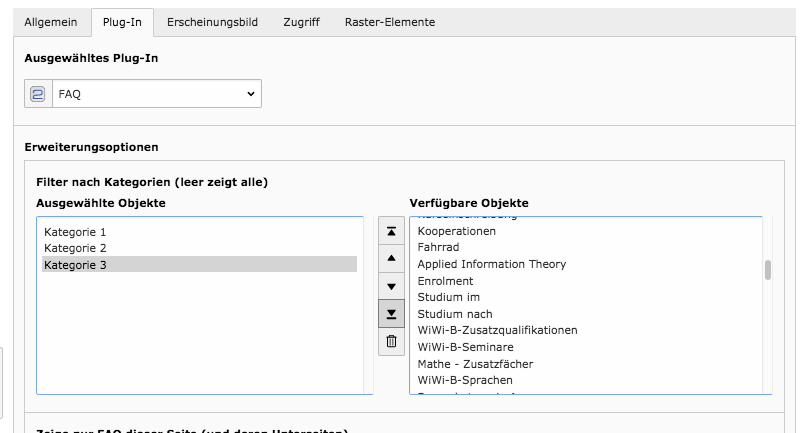Choose Applied Information Theory from list
The image size is (804, 433).
pos(491,264)
